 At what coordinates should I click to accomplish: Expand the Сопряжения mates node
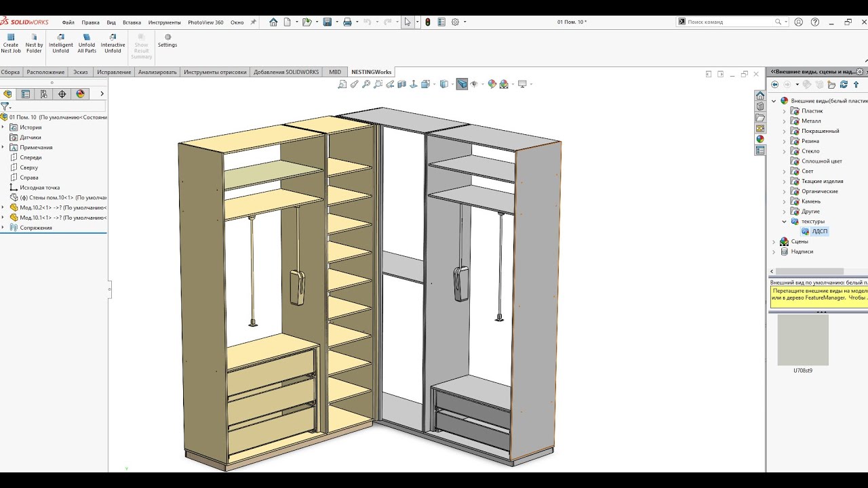tap(3, 228)
